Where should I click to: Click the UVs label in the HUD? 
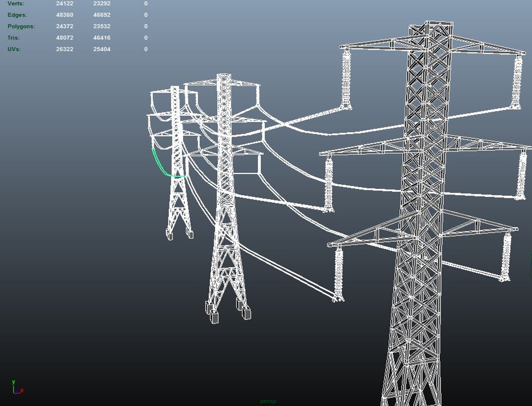(14, 49)
